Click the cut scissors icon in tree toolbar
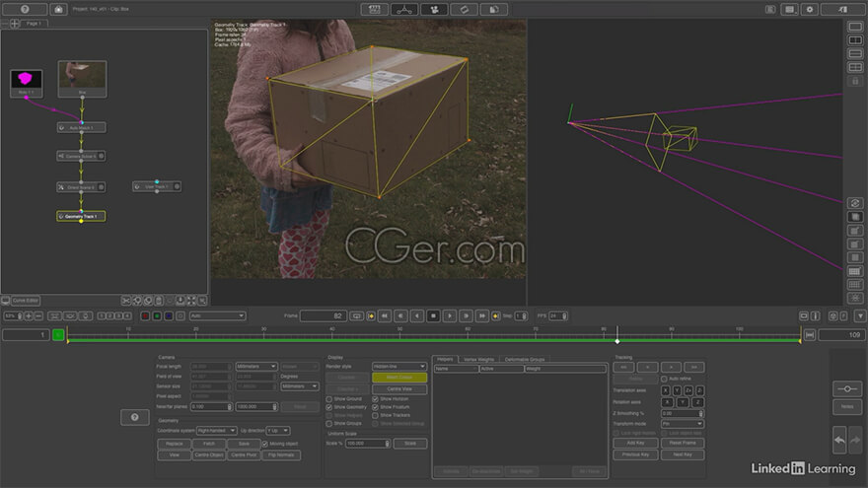868x488 pixels. click(126, 301)
